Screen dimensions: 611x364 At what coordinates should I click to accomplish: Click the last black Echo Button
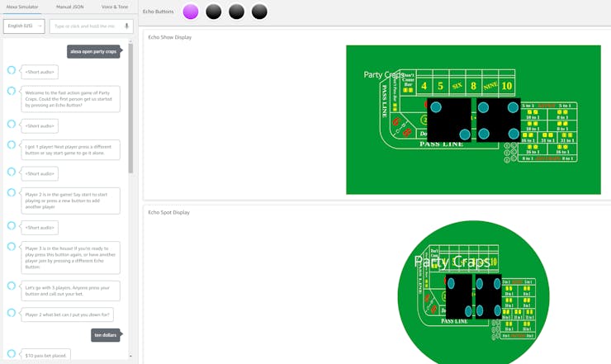[259, 12]
